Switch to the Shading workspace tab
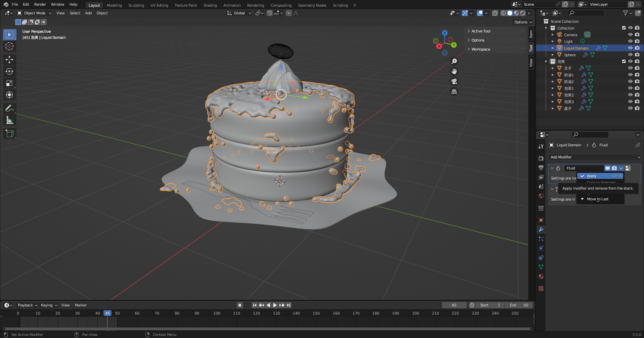The width and height of the screenshot is (644, 338). (210, 5)
